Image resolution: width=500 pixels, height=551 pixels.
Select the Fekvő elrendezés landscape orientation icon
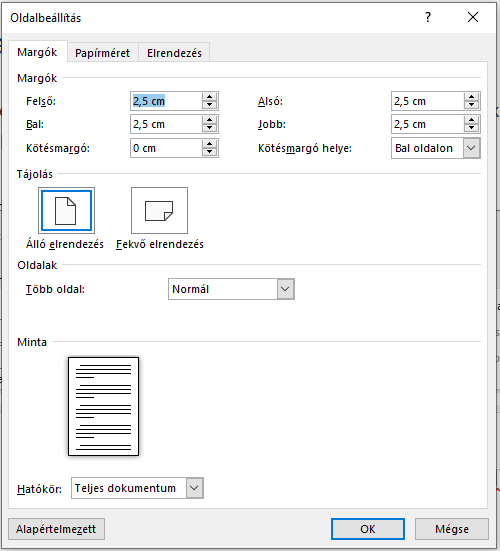(159, 210)
